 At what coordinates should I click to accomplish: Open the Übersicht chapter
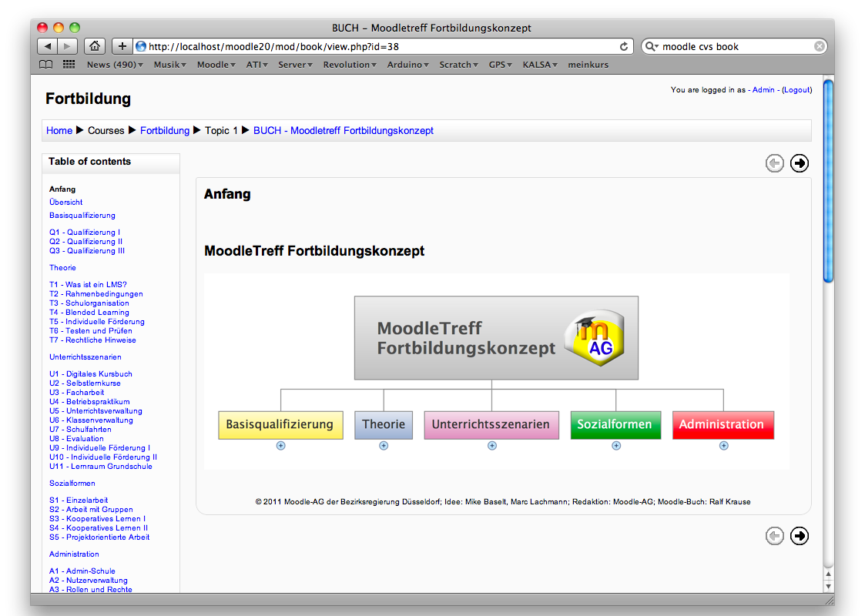[65, 203]
